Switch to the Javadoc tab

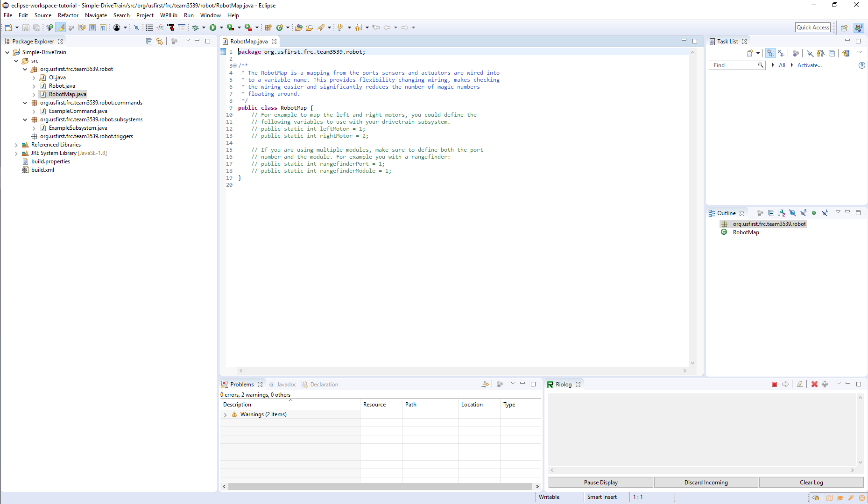286,385
